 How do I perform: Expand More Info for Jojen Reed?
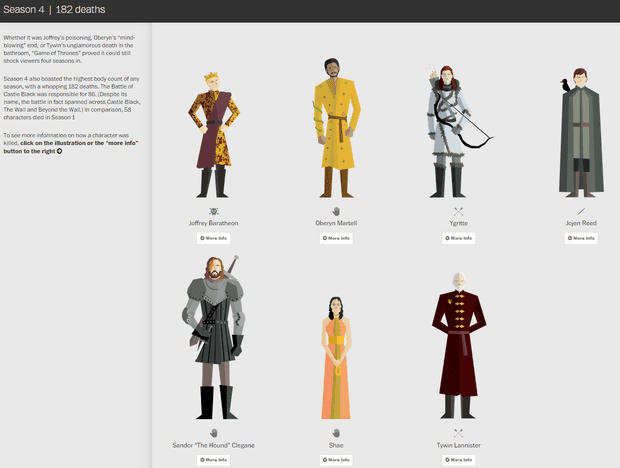pyautogui.click(x=580, y=239)
